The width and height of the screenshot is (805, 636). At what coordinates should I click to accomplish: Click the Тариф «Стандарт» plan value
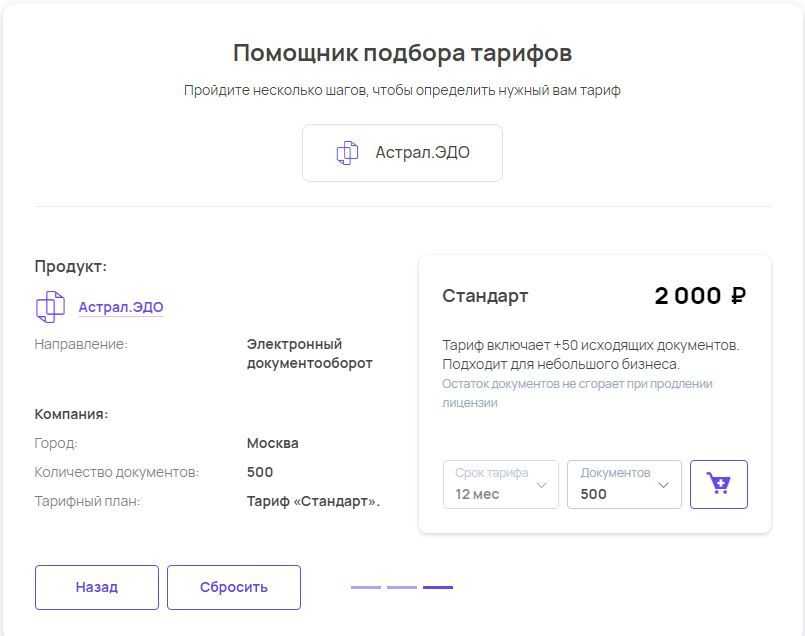point(313,501)
